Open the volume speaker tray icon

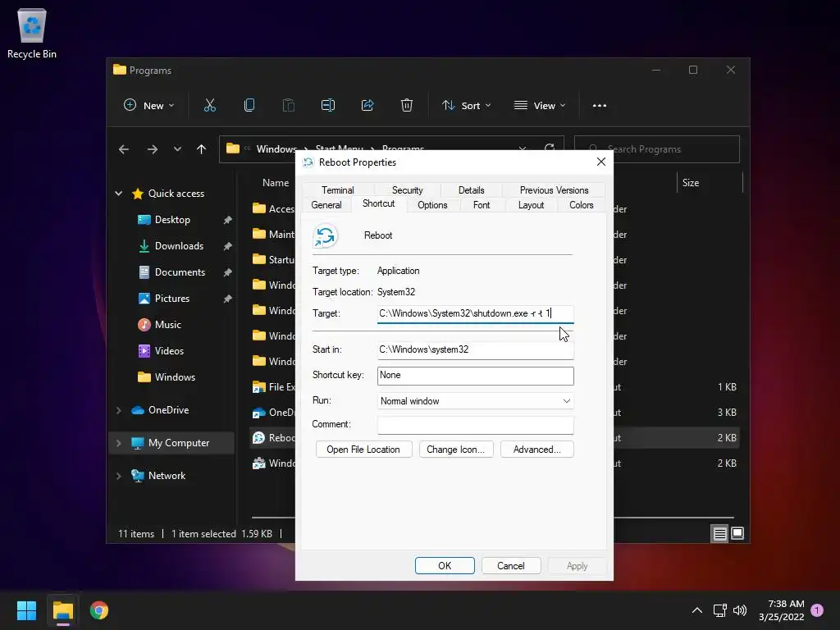coord(740,610)
